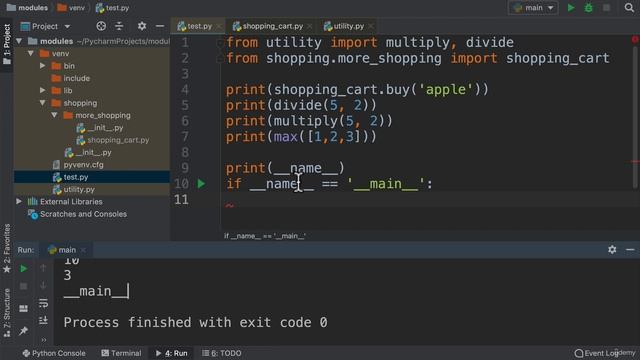Screen dimensions: 640x360
Task: Open the Event Log
Action: pos(597,353)
